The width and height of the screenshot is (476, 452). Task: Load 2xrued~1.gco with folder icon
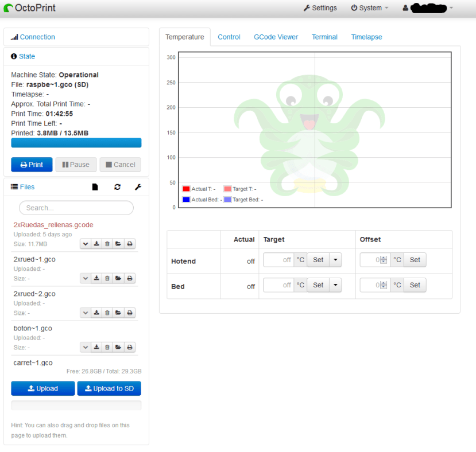tap(118, 278)
